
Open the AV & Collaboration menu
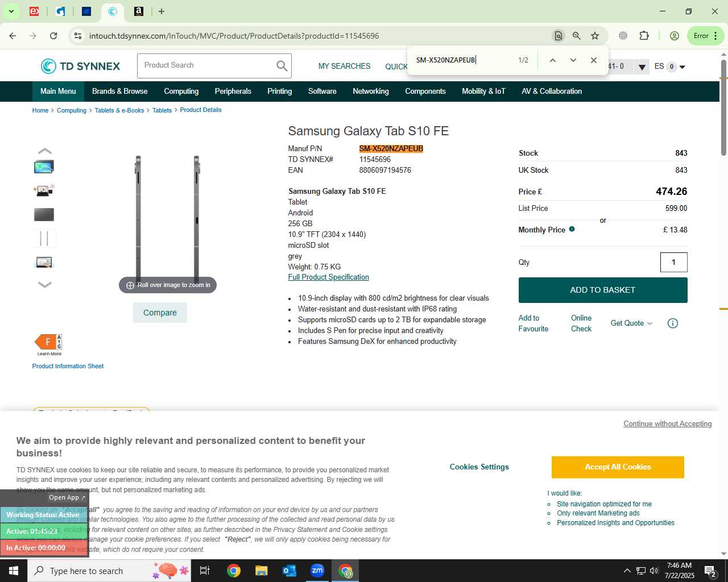552,92
